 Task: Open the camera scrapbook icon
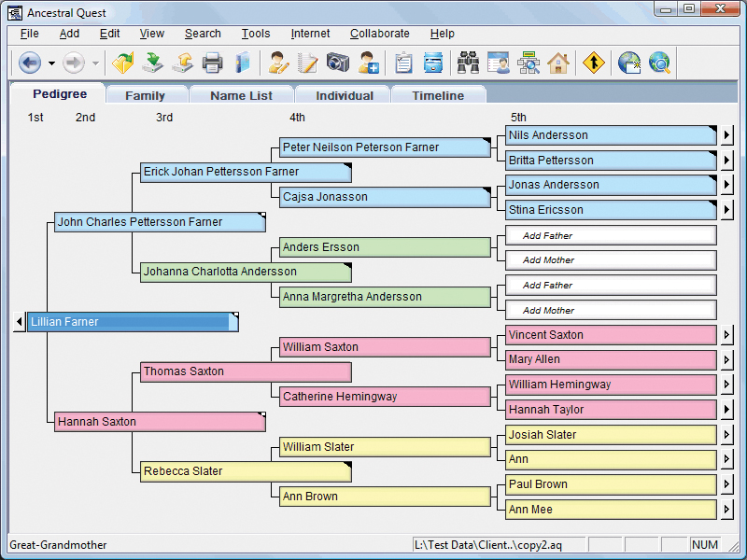click(x=337, y=63)
